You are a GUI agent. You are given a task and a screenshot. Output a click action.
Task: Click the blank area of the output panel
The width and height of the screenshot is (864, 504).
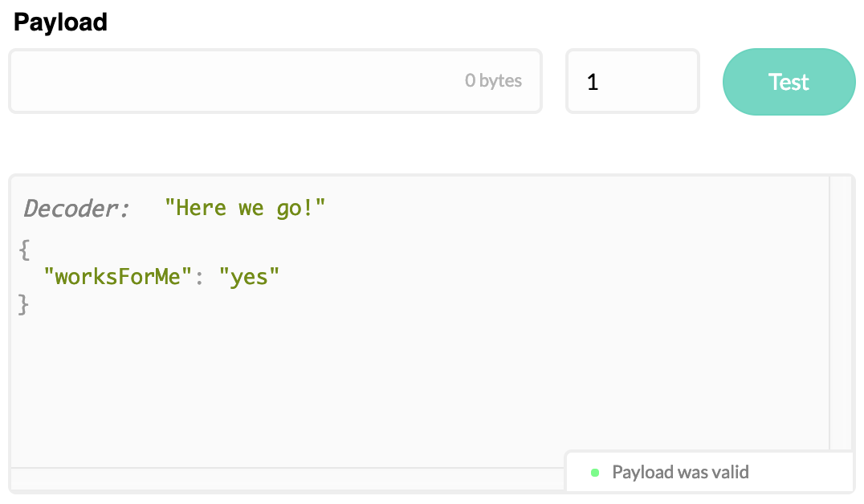[419, 385]
